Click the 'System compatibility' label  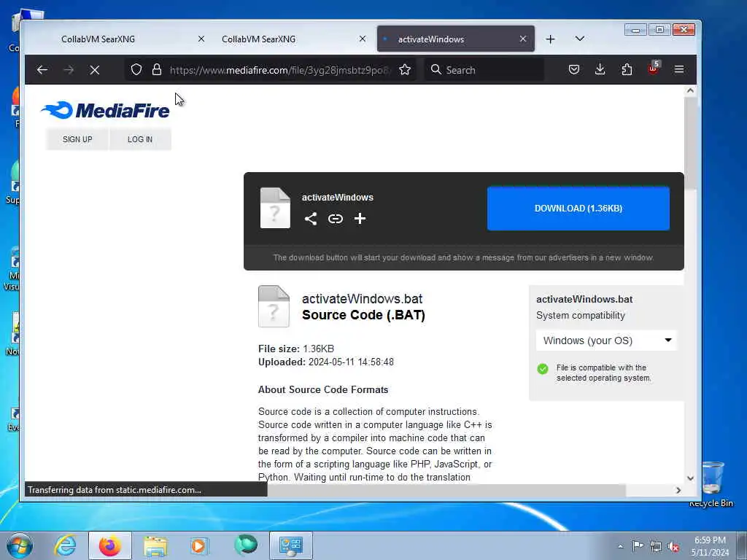tap(580, 315)
